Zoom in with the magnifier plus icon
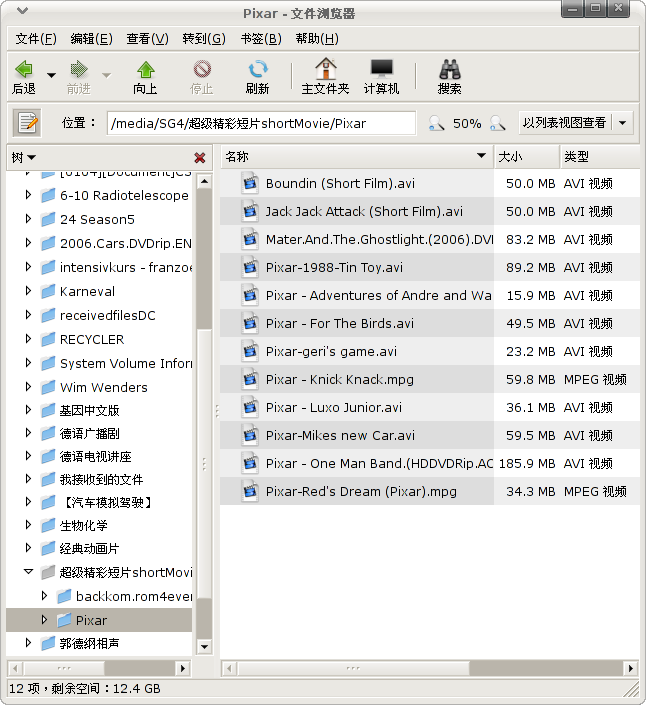The image size is (646, 705). [497, 123]
